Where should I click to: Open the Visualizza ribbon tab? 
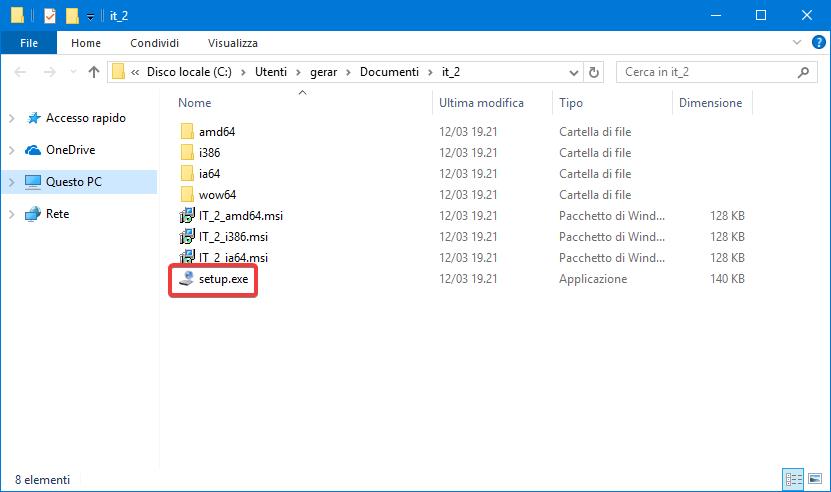coord(233,43)
